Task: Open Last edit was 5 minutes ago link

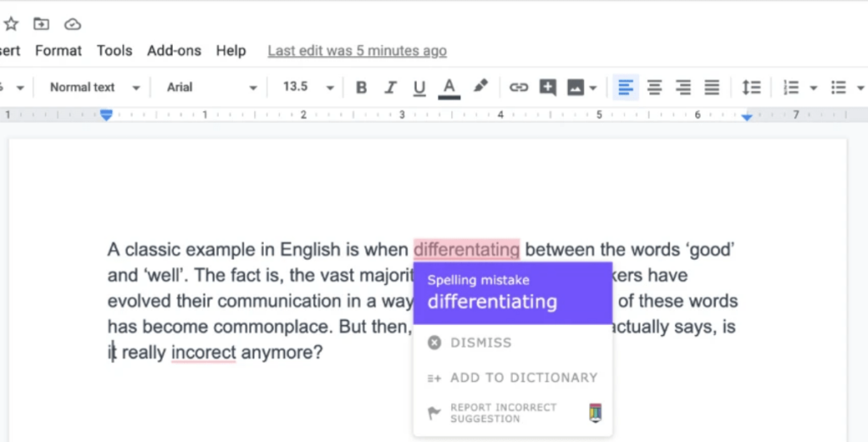Action: tap(357, 51)
